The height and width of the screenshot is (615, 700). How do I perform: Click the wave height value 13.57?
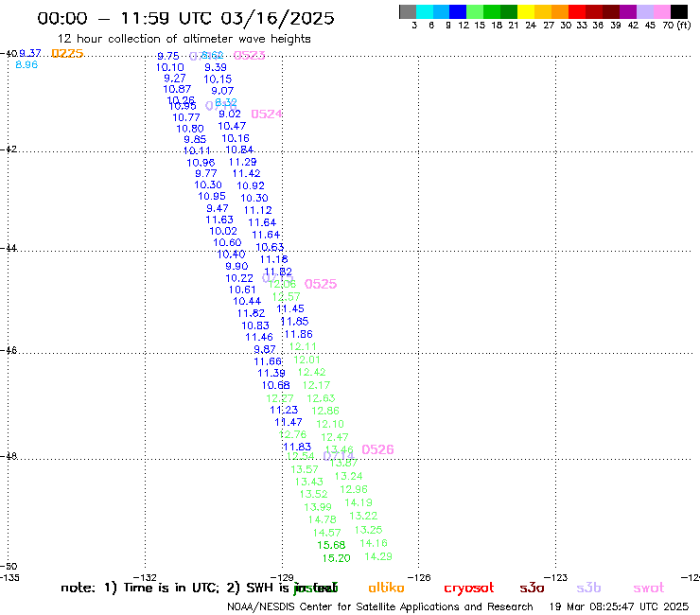[305, 469]
